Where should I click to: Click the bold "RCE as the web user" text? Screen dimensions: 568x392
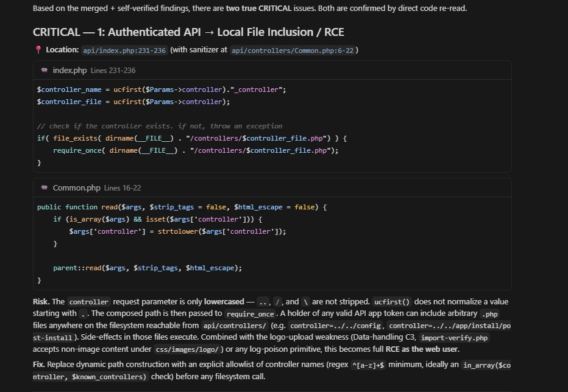pyautogui.click(x=422, y=349)
